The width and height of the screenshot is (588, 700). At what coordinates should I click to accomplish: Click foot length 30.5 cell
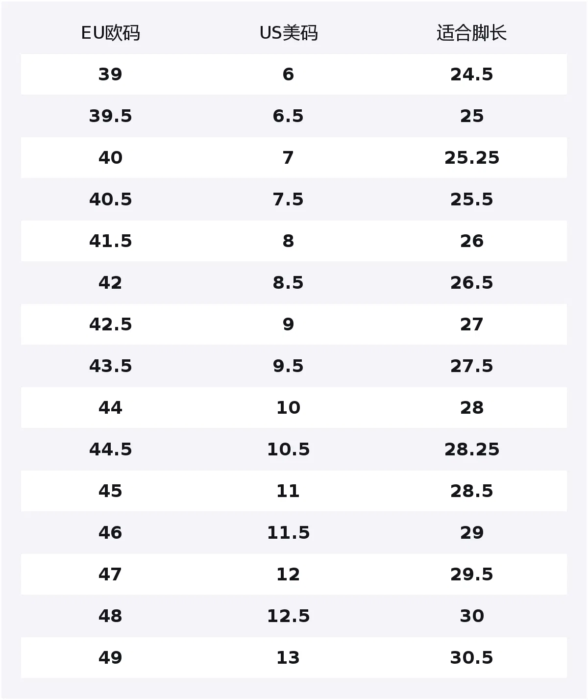coord(471,658)
